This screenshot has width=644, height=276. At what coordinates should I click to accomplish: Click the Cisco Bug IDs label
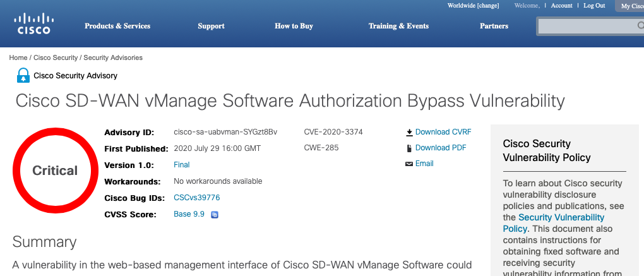coord(134,198)
